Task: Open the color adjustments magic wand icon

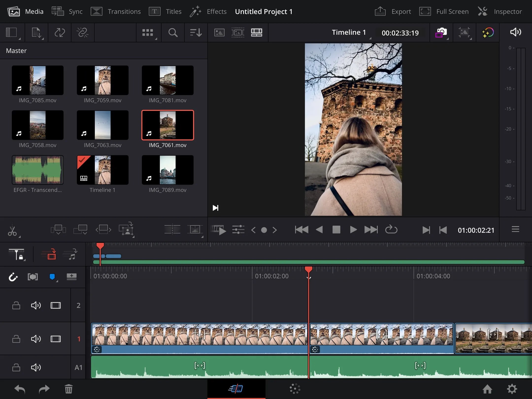Action: [x=488, y=32]
